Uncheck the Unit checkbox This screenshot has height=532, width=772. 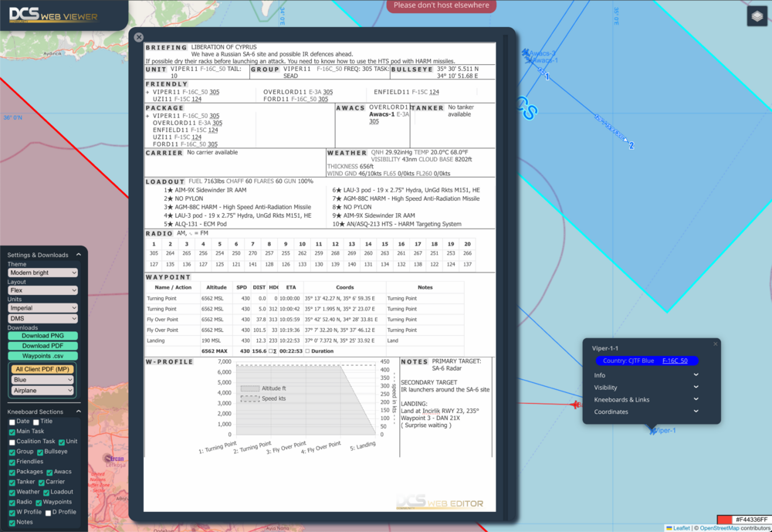(62, 442)
